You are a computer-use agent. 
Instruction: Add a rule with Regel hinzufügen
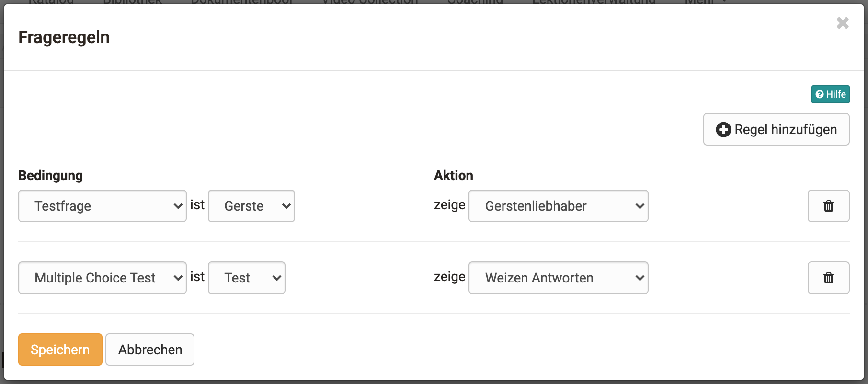[x=776, y=129]
